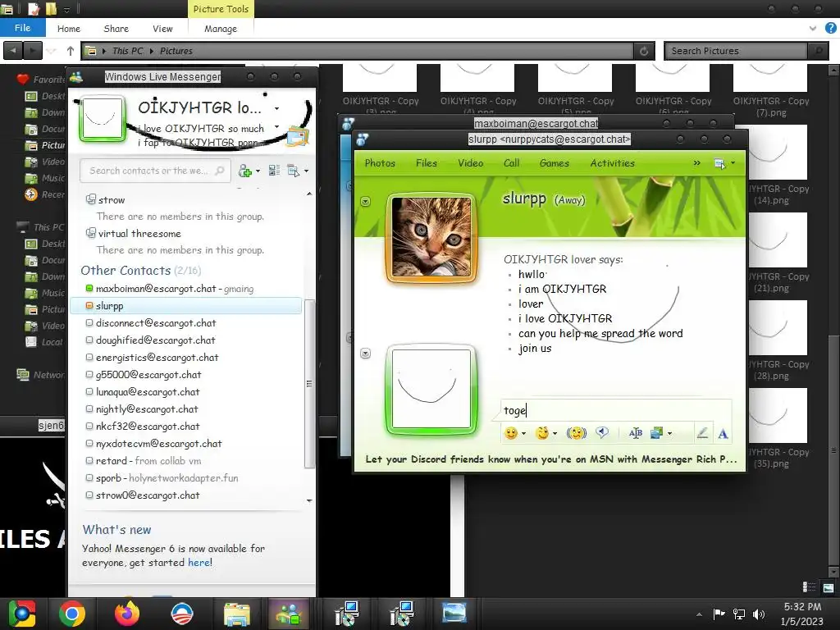
Task: Click the Explorer help question mark icon
Action: click(x=830, y=28)
